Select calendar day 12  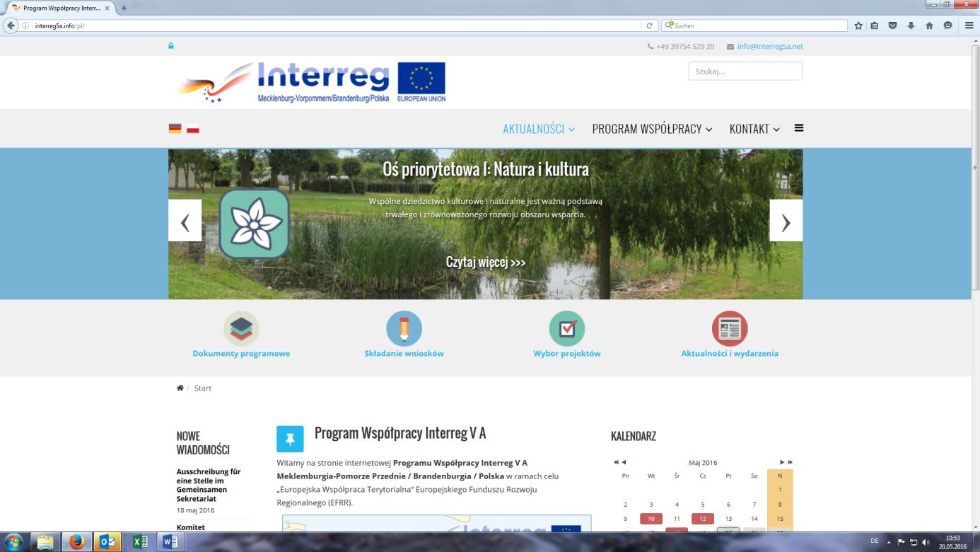703,519
